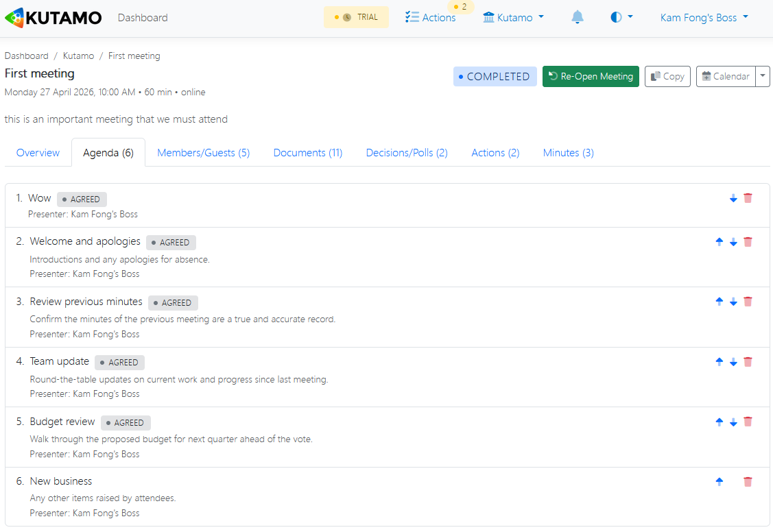Expand the Calendar split-button arrow

coord(763,76)
